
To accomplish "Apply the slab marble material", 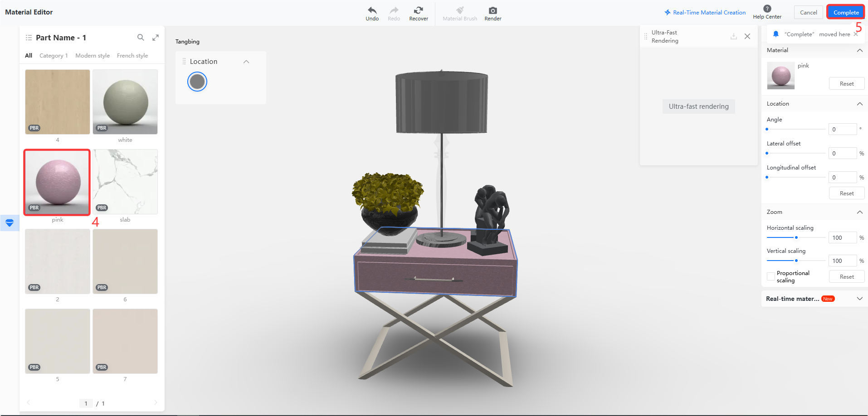I will click(x=125, y=182).
